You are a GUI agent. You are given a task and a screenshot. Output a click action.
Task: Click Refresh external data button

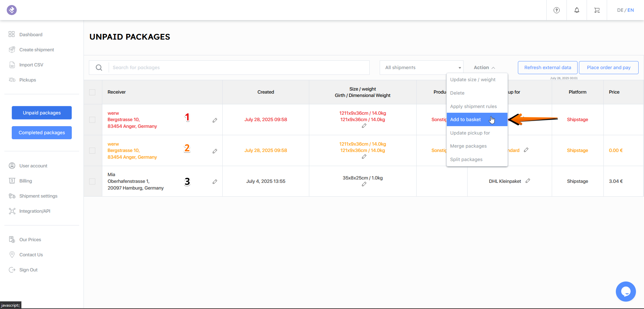pyautogui.click(x=547, y=67)
